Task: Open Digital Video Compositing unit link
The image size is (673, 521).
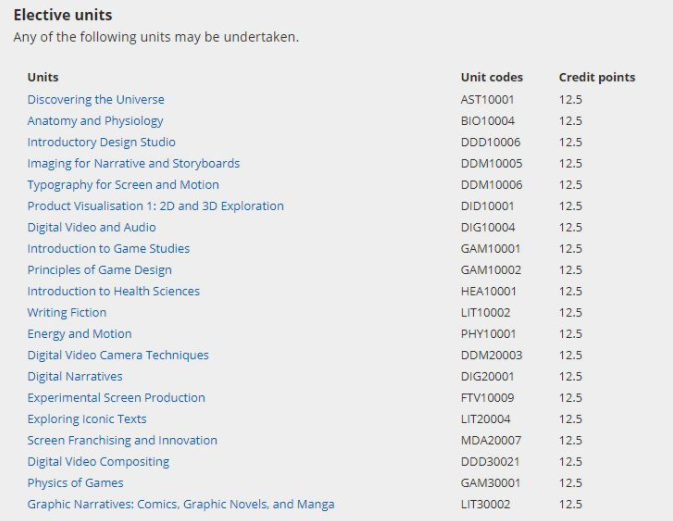Action: pos(98,462)
